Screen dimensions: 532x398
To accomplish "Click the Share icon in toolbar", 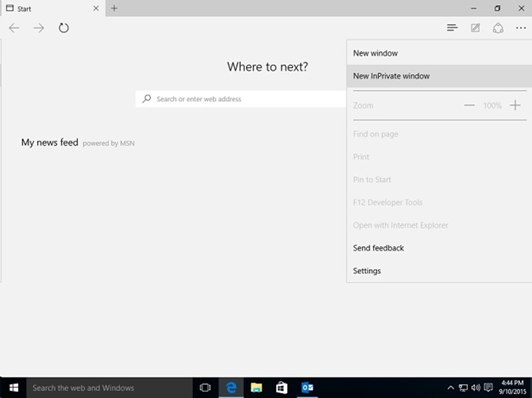I will (497, 28).
